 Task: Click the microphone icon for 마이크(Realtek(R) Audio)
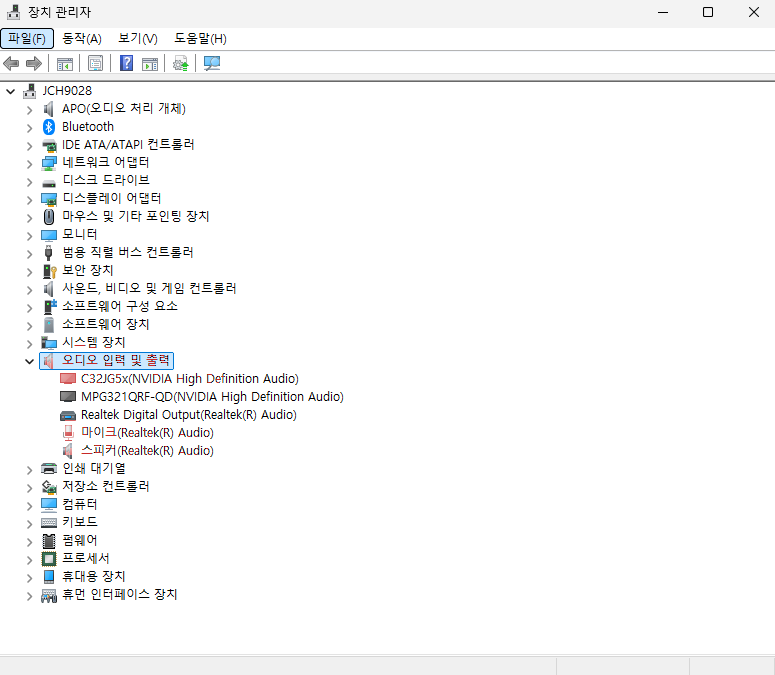[68, 433]
